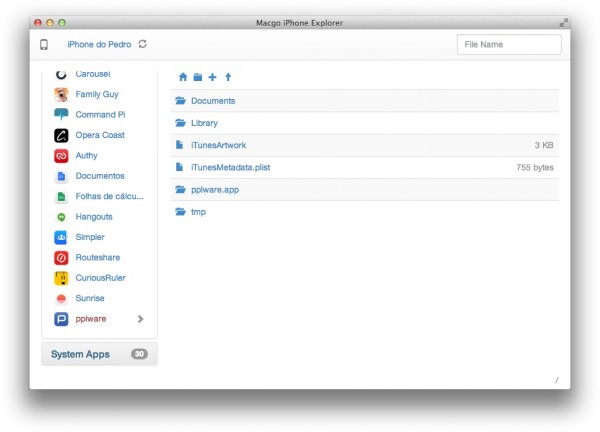The width and height of the screenshot is (600, 432).
Task: Select the Command Pi app icon
Action: coord(61,114)
